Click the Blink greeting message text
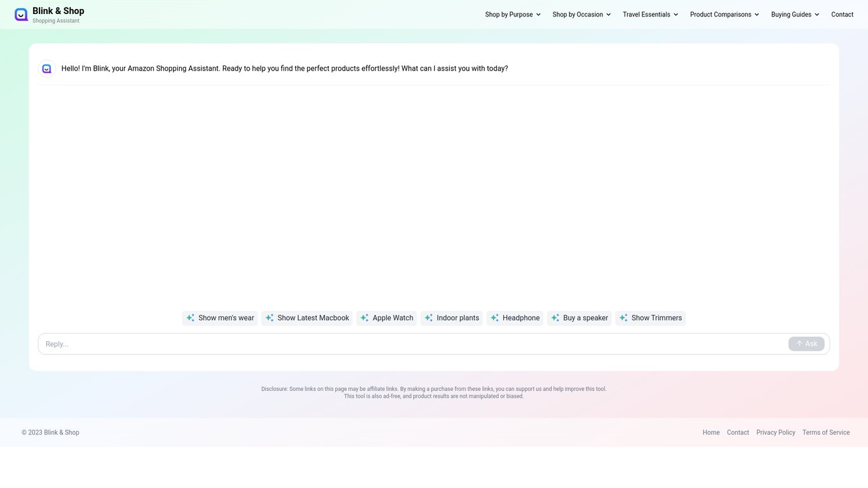The width and height of the screenshot is (868, 488). pyautogui.click(x=285, y=69)
